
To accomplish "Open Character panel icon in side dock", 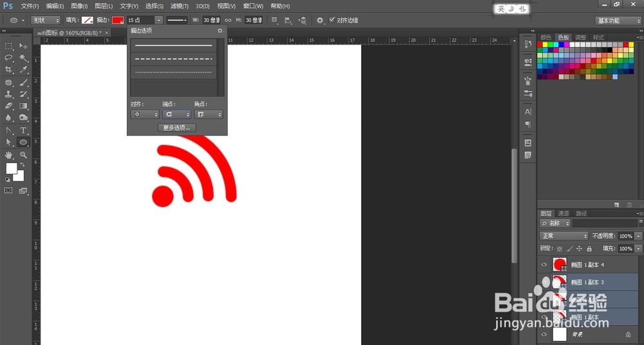I will coord(528,112).
